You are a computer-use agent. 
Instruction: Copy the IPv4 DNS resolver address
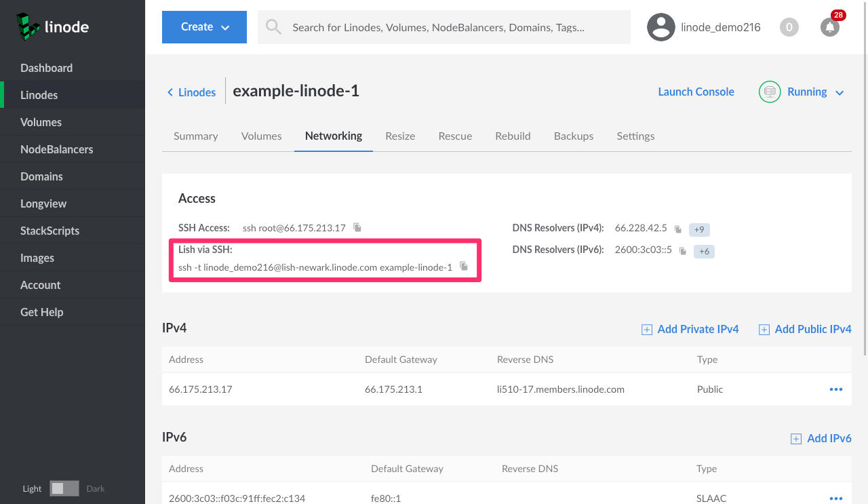click(x=678, y=230)
